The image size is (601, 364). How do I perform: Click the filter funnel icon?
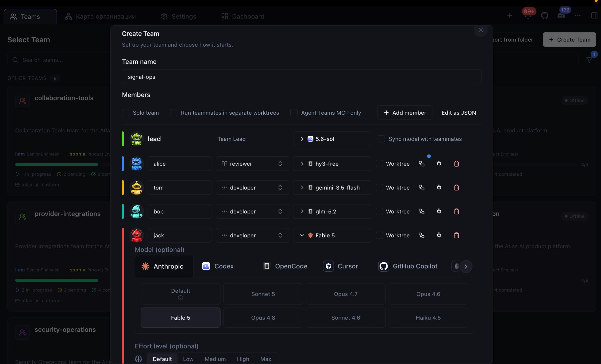click(x=589, y=60)
